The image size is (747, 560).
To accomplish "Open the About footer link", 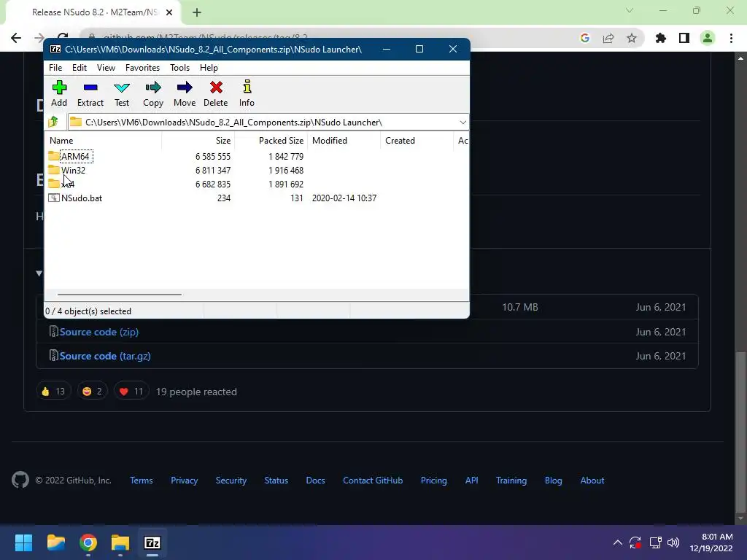I will [x=592, y=481].
